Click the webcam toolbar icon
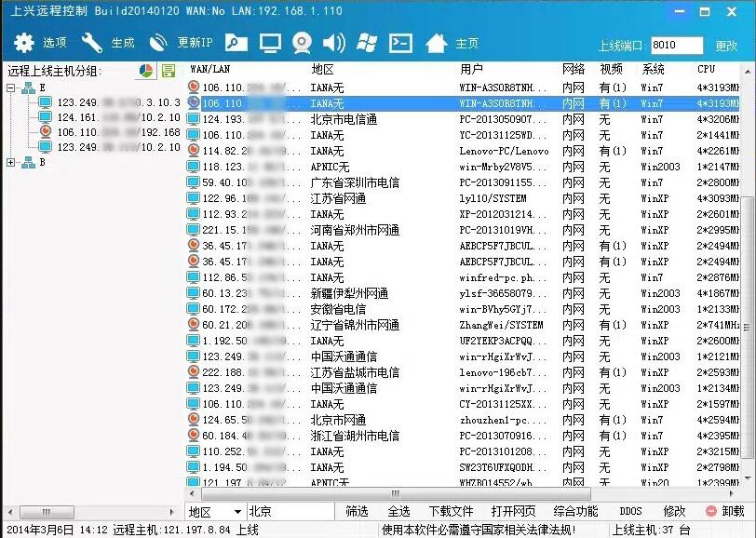Image resolution: width=756 pixels, height=538 pixels. [303, 43]
